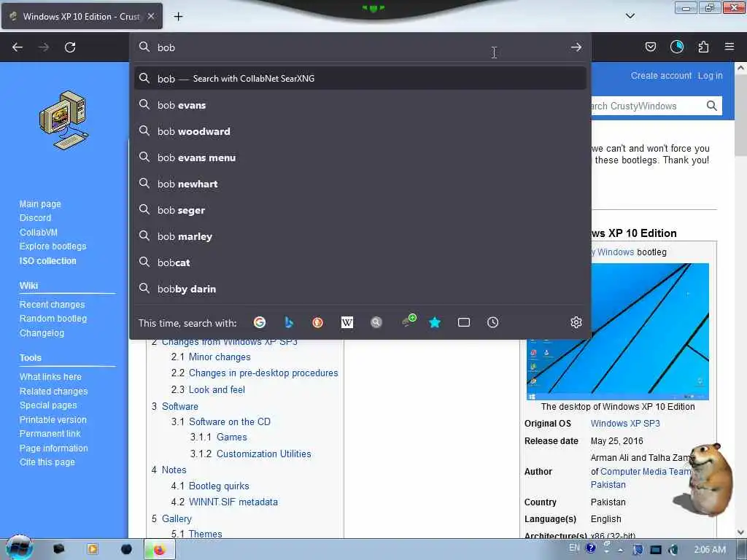Choose the 'bob woodward' suggestion

pos(360,131)
